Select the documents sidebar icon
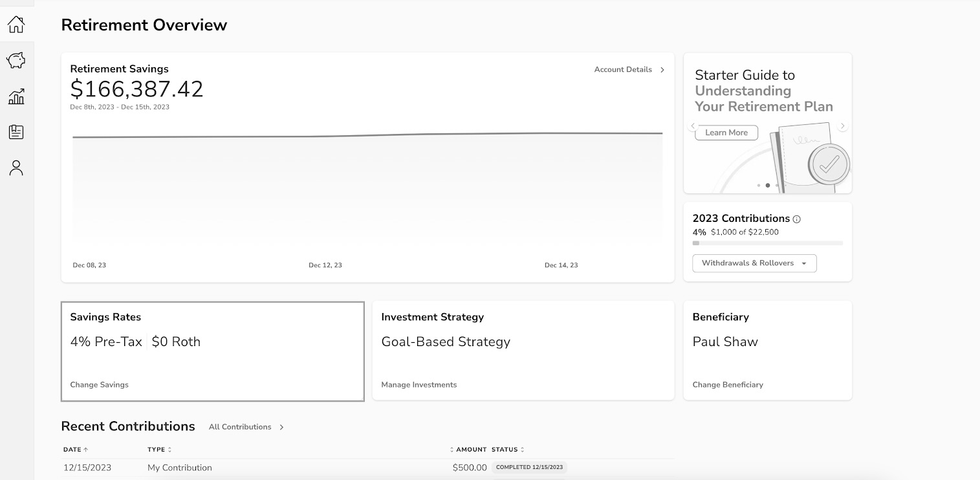This screenshot has height=480, width=980. [16, 132]
